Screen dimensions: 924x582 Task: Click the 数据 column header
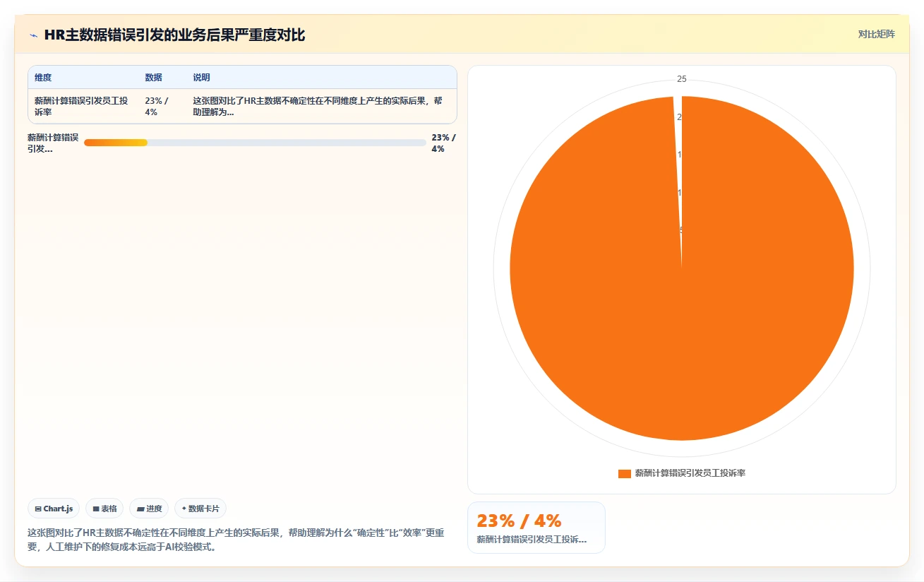coord(153,78)
